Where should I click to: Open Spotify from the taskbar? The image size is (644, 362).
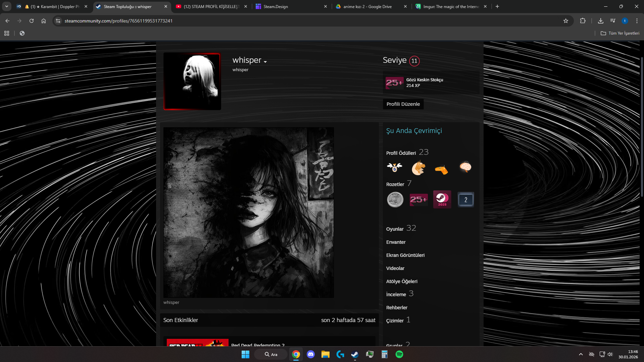pyautogui.click(x=399, y=354)
